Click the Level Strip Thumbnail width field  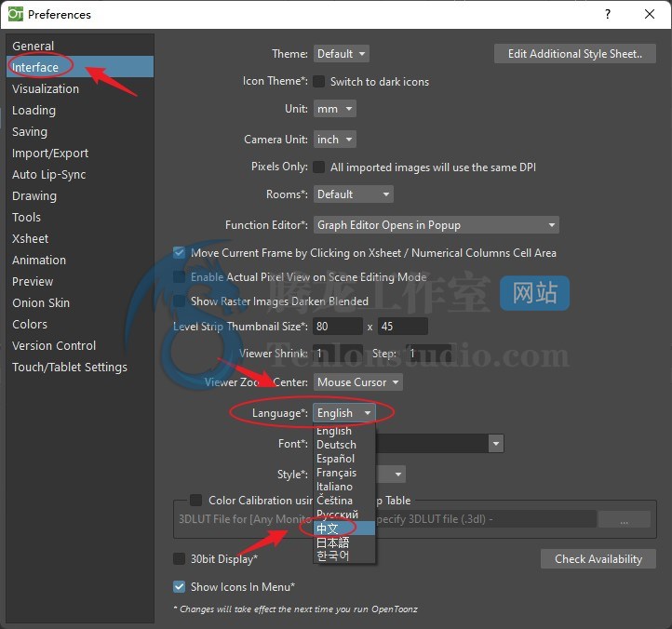click(x=338, y=327)
